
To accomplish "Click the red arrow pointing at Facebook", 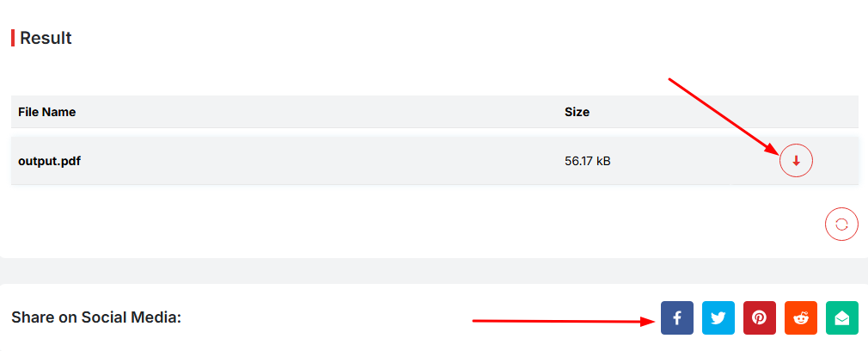I will tap(559, 321).
